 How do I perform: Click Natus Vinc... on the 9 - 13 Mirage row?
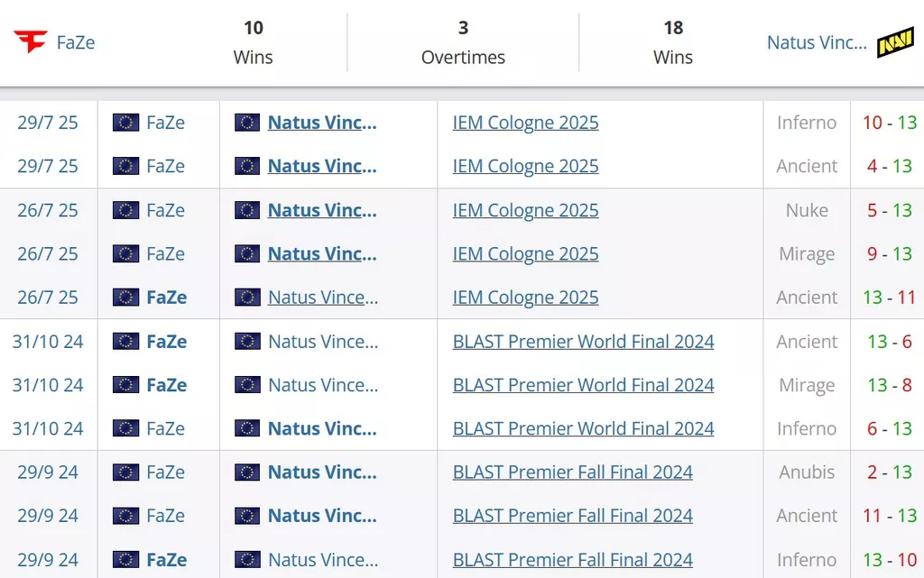[x=322, y=253]
